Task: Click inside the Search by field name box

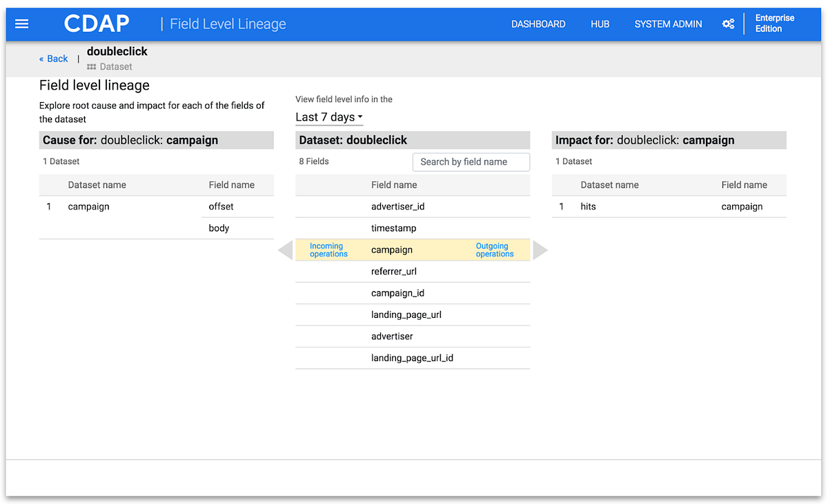Action: (x=471, y=161)
